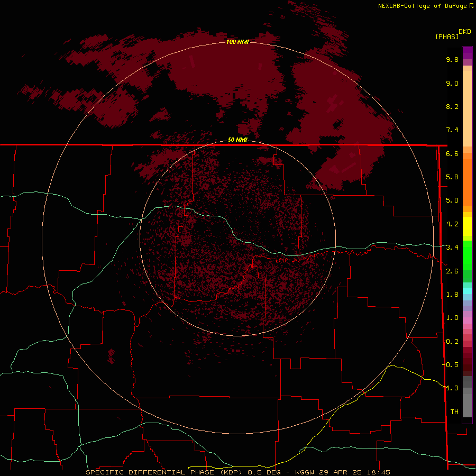Click the purple swatch at top of scale
The height and width of the screenshot is (476, 476).
point(467,53)
